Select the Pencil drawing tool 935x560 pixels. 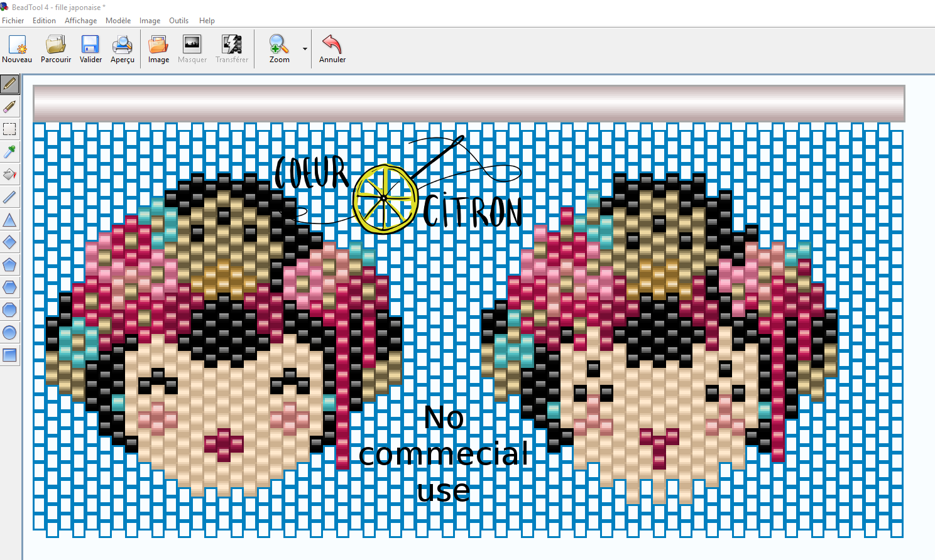click(x=9, y=83)
